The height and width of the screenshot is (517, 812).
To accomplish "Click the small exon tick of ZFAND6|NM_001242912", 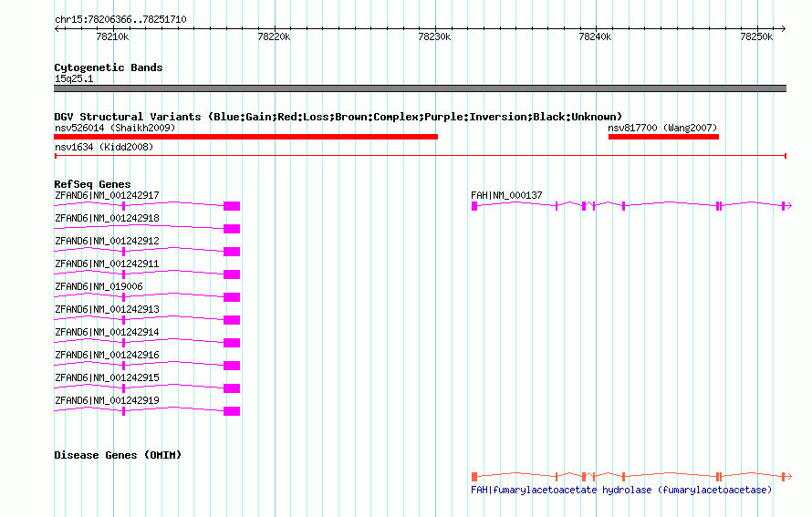I will click(x=123, y=252).
